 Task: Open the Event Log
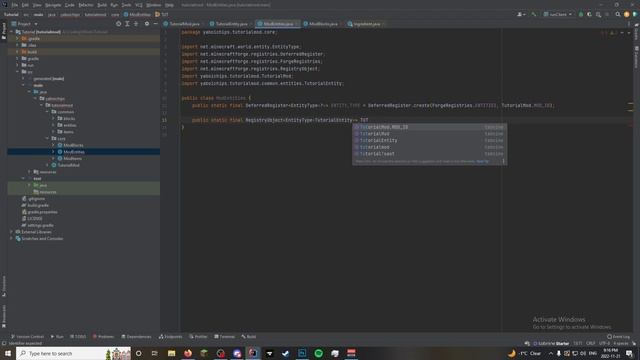618,337
